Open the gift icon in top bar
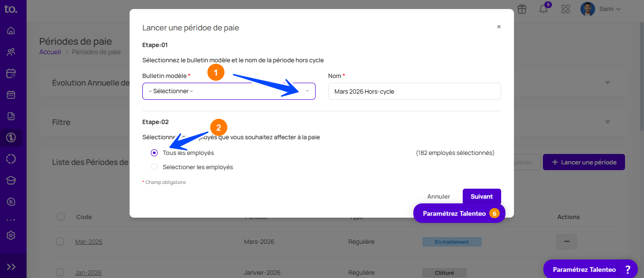The image size is (644, 278). [522, 9]
